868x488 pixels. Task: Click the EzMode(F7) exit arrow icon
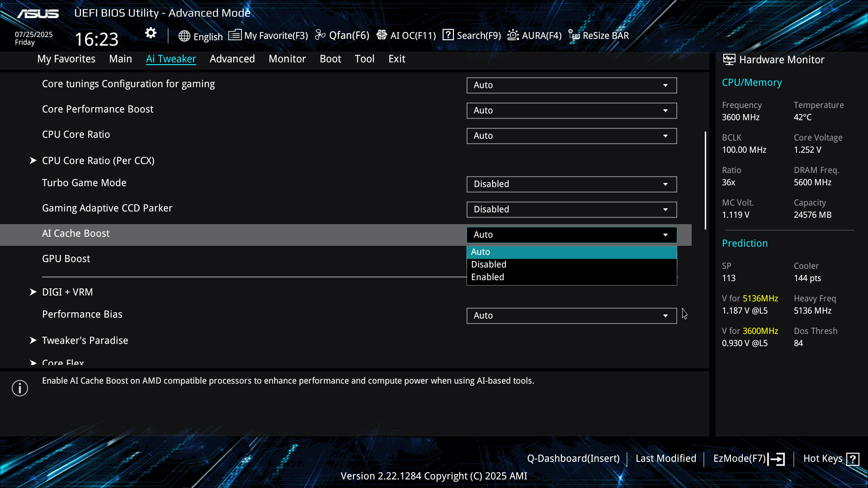(776, 459)
